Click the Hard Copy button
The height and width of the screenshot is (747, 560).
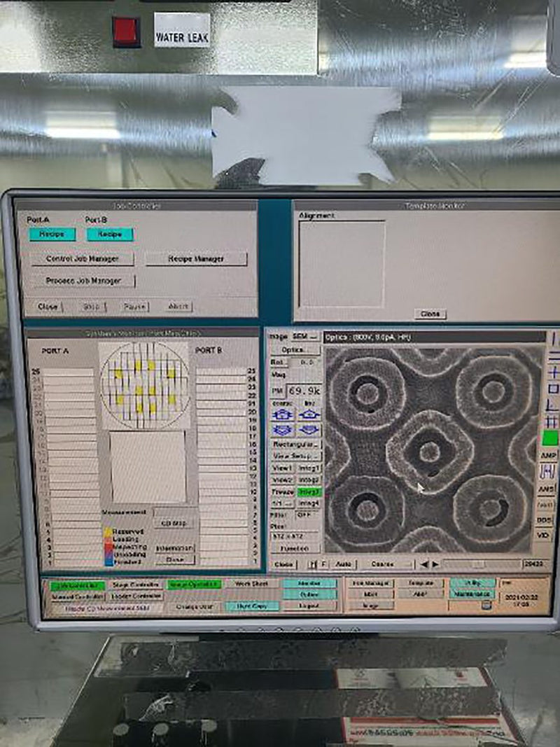click(252, 606)
